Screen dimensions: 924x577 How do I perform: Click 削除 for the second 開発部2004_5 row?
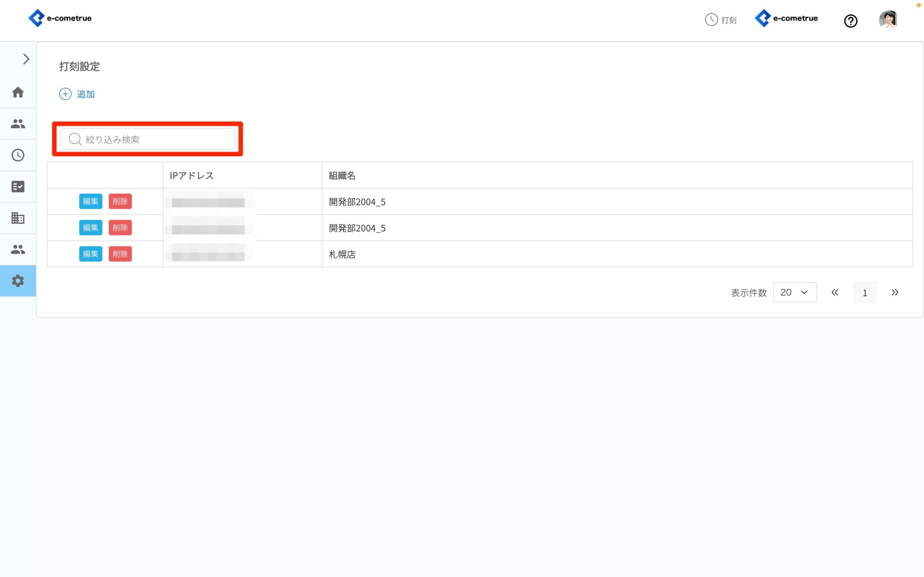(x=120, y=228)
